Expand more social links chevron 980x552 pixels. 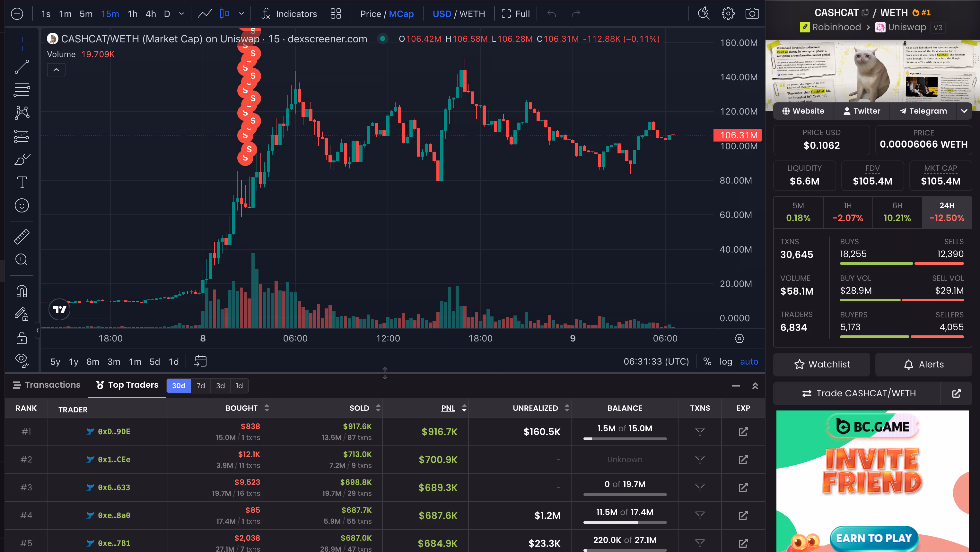(x=964, y=111)
